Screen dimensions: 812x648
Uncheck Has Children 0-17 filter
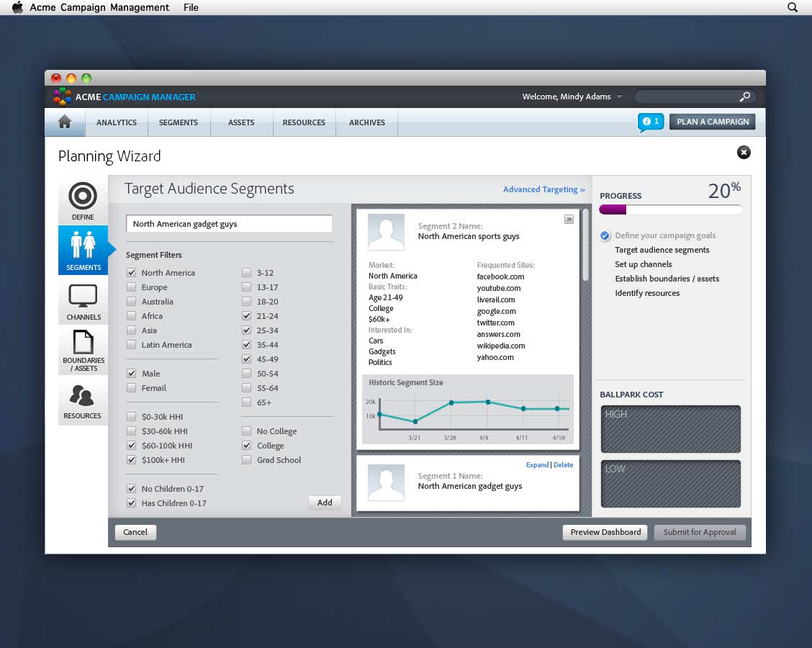click(132, 503)
